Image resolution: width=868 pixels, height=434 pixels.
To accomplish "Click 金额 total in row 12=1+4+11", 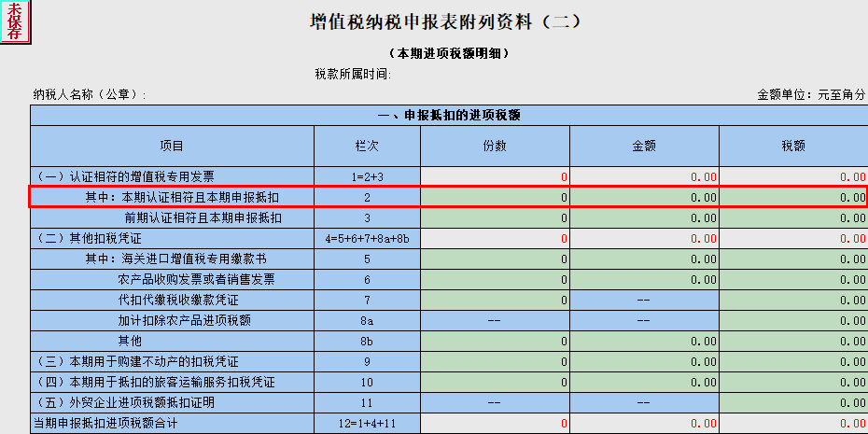I will [644, 424].
